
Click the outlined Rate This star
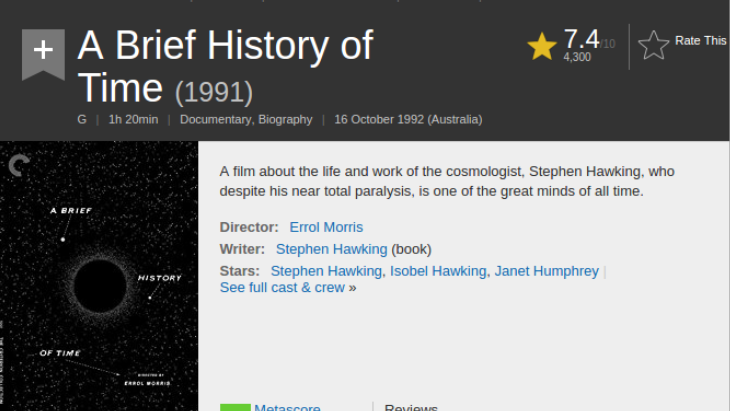(x=653, y=44)
